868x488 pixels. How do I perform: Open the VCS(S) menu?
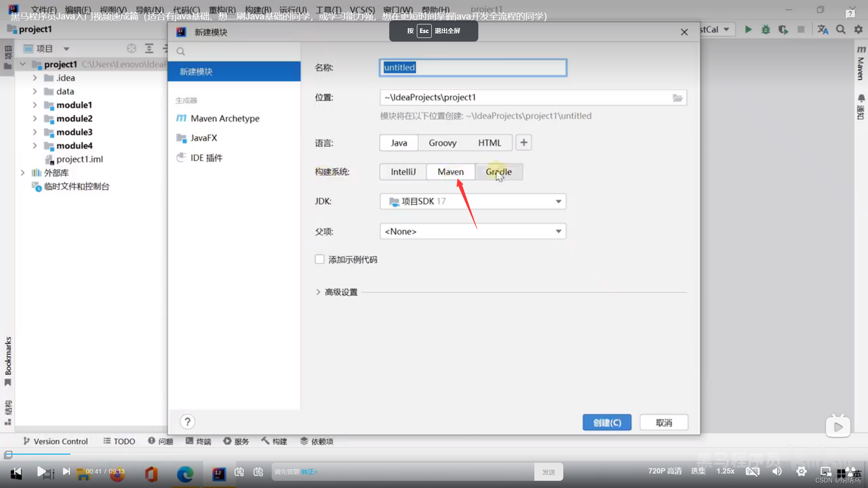[x=362, y=9]
